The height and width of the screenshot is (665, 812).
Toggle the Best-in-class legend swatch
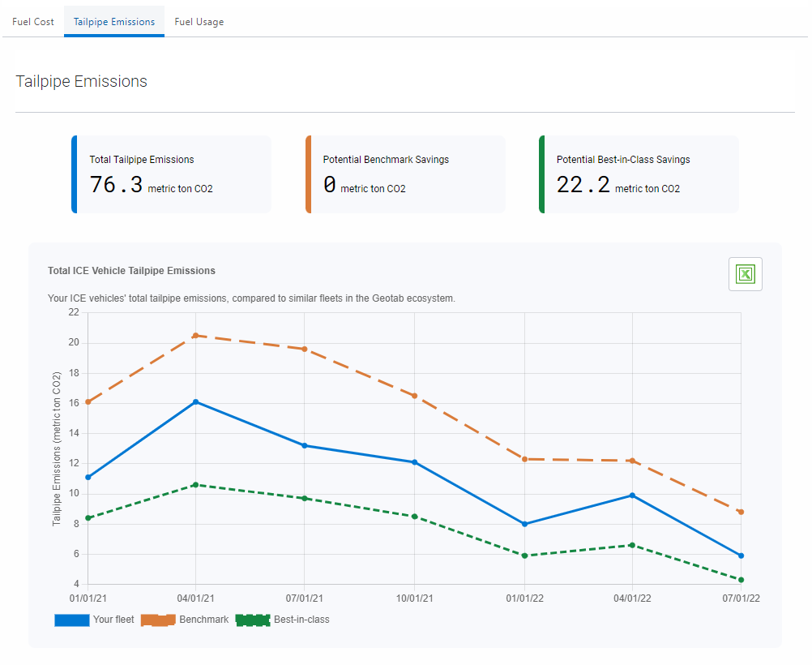pos(253,620)
